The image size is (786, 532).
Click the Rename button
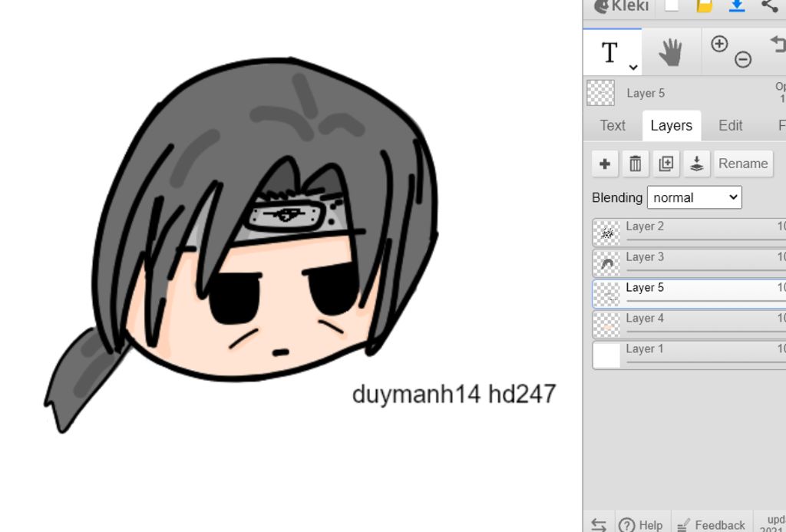pos(743,164)
